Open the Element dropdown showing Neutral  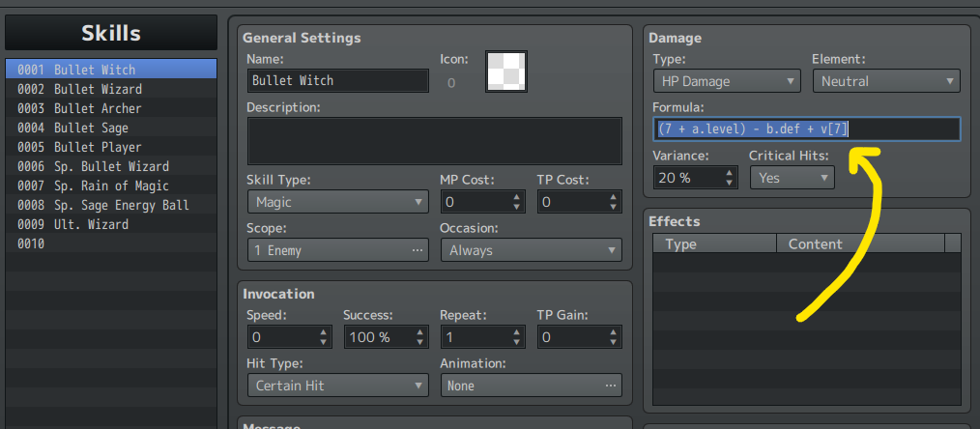[x=886, y=81]
